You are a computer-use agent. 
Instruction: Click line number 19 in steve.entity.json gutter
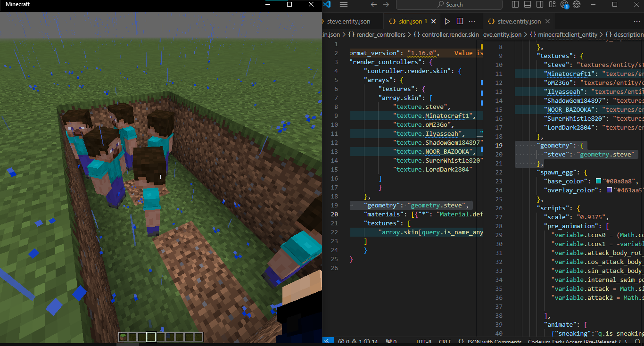(x=499, y=145)
